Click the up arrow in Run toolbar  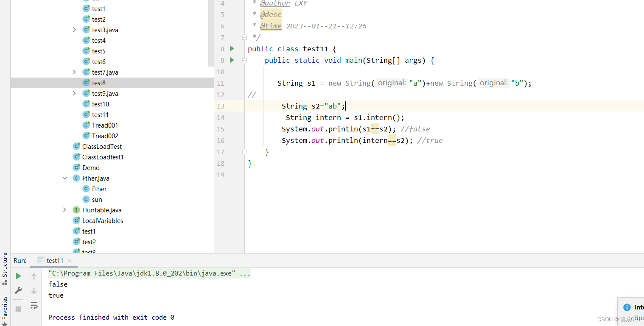tap(34, 276)
